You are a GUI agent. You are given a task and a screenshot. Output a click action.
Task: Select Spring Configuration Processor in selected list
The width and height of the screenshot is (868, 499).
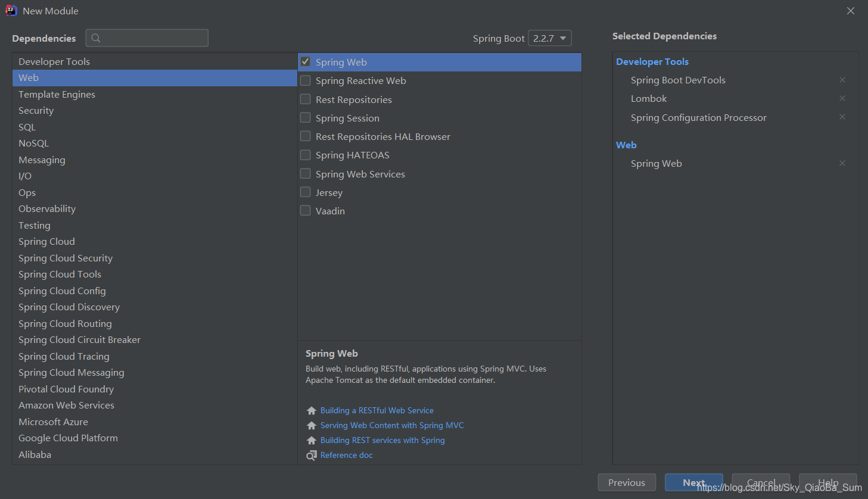click(x=699, y=118)
